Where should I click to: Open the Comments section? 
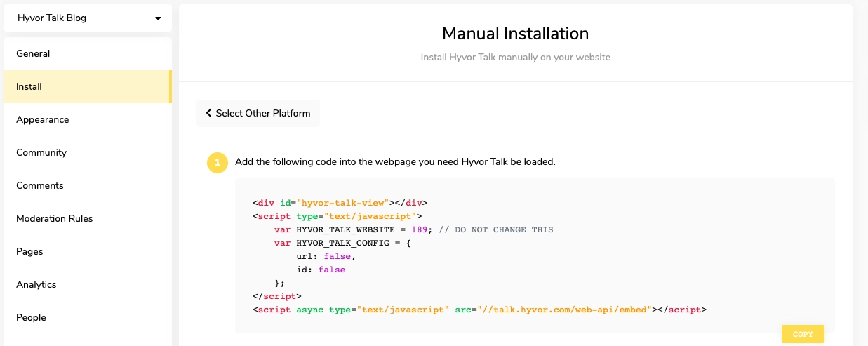[88, 185]
